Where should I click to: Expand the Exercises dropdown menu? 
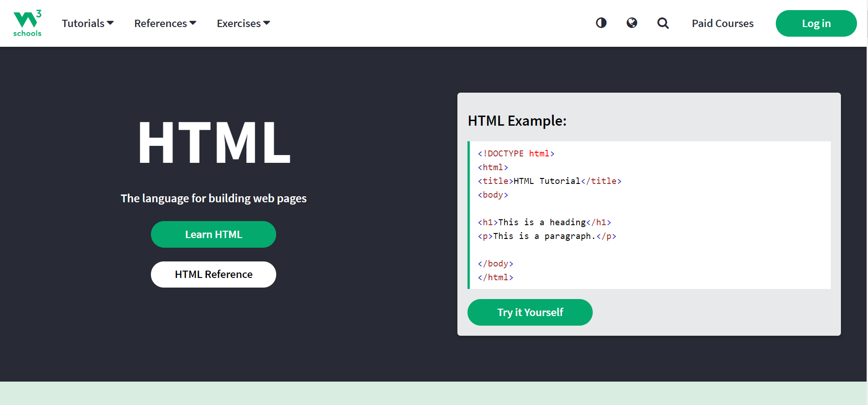243,23
